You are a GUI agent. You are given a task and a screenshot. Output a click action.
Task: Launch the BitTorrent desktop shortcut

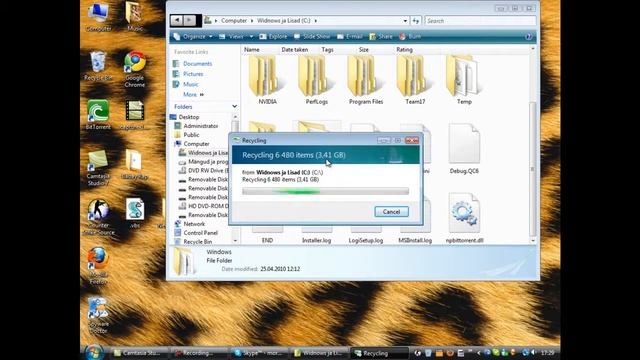pyautogui.click(x=98, y=114)
